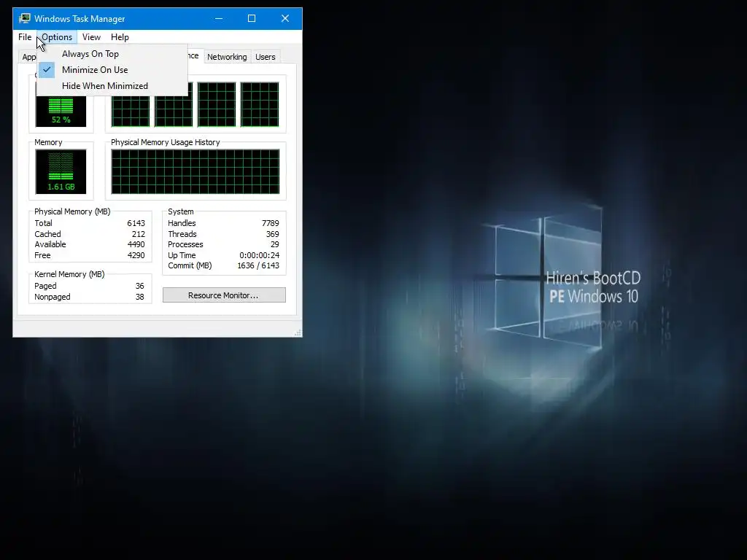The width and height of the screenshot is (747, 560).
Task: Click the Task Manager title bar icon
Action: click(x=24, y=18)
